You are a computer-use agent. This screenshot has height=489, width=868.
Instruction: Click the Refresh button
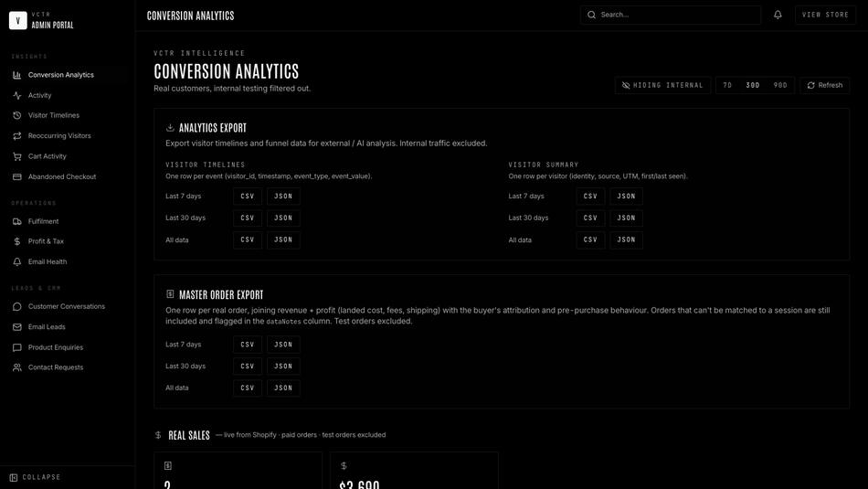(x=825, y=85)
